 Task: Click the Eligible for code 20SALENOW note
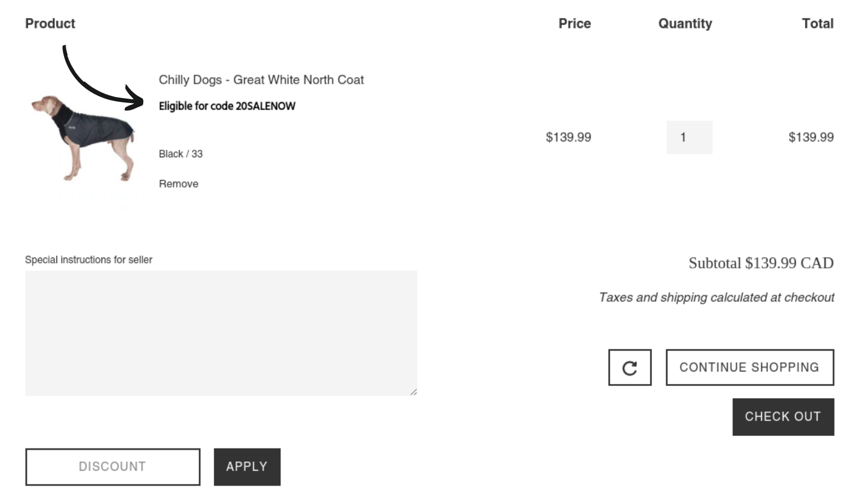point(226,106)
